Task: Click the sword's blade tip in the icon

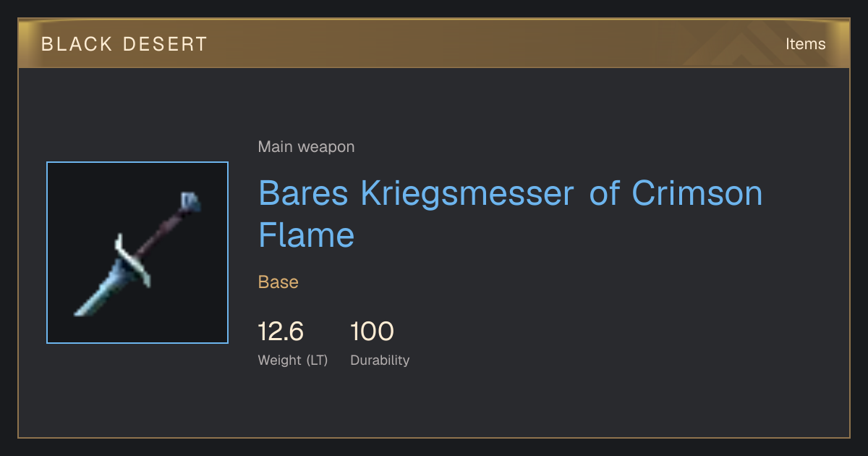Action: (x=81, y=311)
